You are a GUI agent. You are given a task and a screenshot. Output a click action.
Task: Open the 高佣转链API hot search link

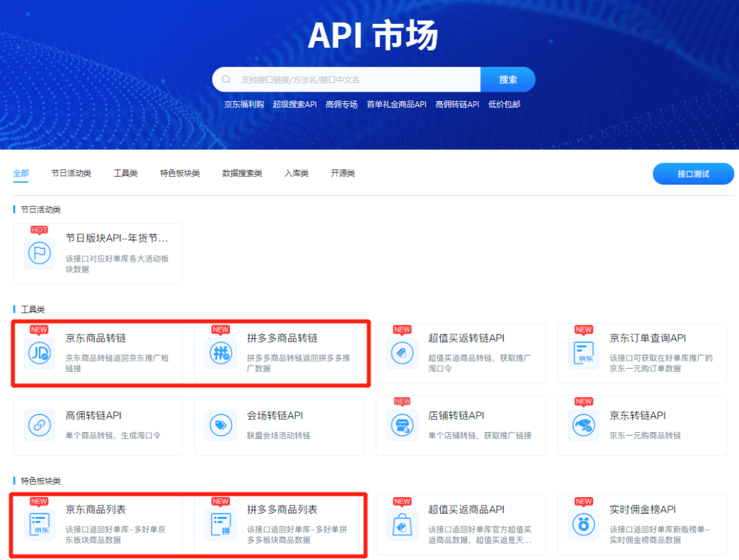click(457, 105)
